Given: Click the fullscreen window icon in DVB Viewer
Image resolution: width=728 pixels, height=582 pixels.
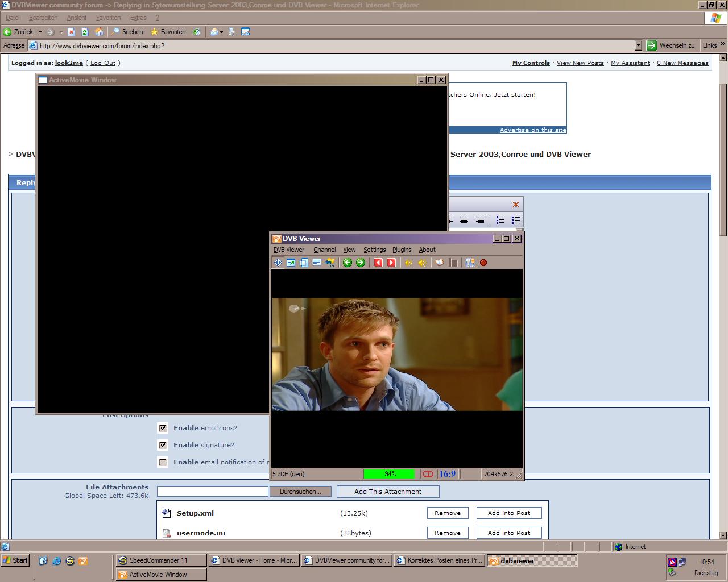Looking at the screenshot, I should pos(291,263).
